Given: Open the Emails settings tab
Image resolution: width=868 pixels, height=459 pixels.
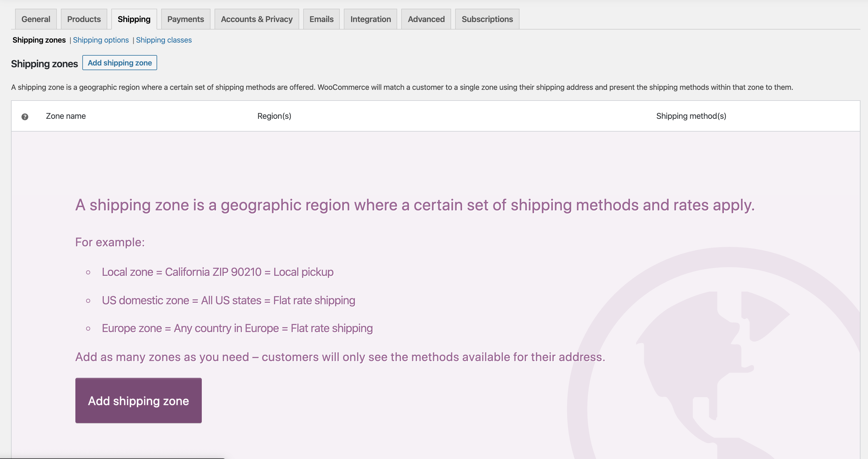Looking at the screenshot, I should click(321, 19).
